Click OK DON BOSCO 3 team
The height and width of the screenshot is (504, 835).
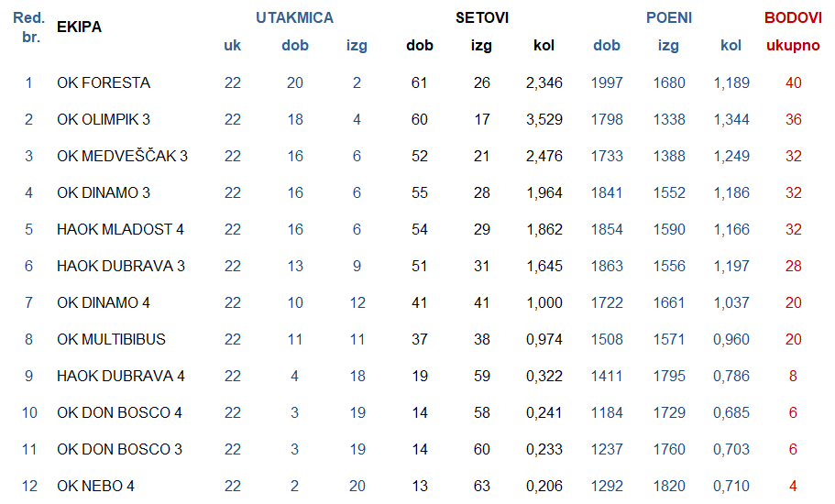tap(119, 450)
